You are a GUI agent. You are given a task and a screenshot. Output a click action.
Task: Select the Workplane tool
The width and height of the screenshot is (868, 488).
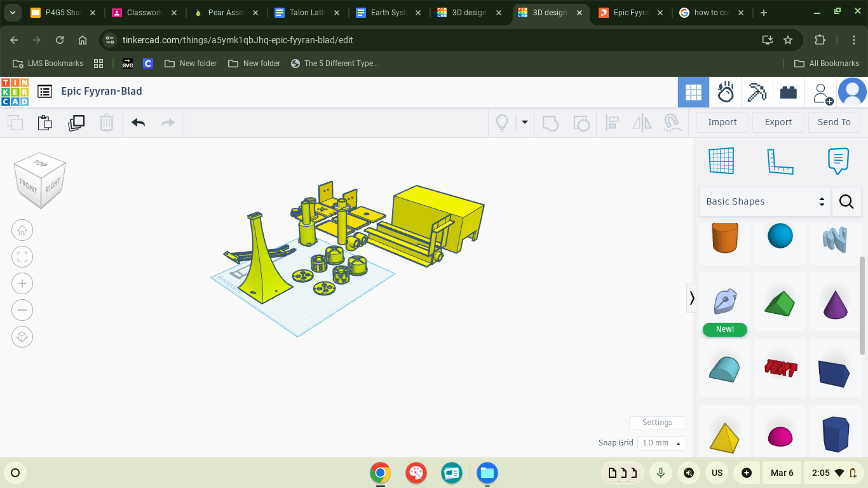721,161
